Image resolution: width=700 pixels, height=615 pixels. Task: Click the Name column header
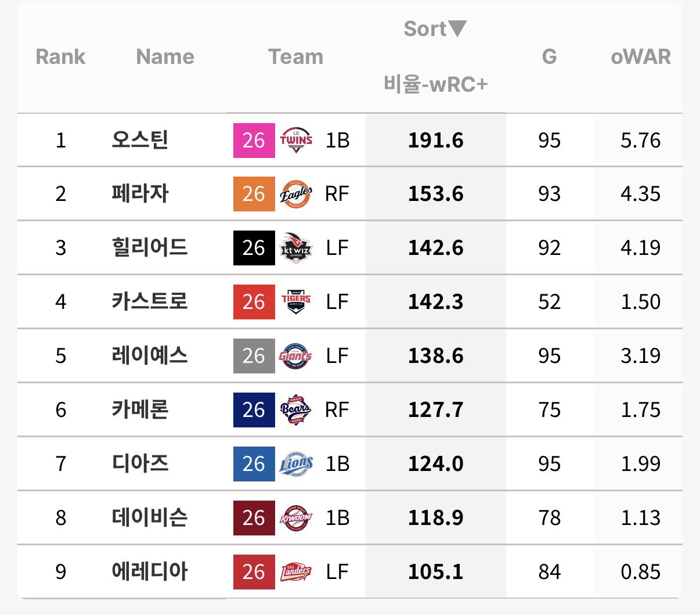pyautogui.click(x=165, y=56)
